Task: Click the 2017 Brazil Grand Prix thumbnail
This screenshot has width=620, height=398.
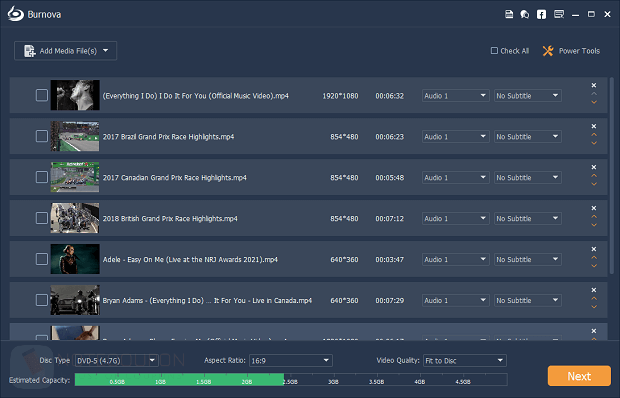Action: (x=75, y=136)
